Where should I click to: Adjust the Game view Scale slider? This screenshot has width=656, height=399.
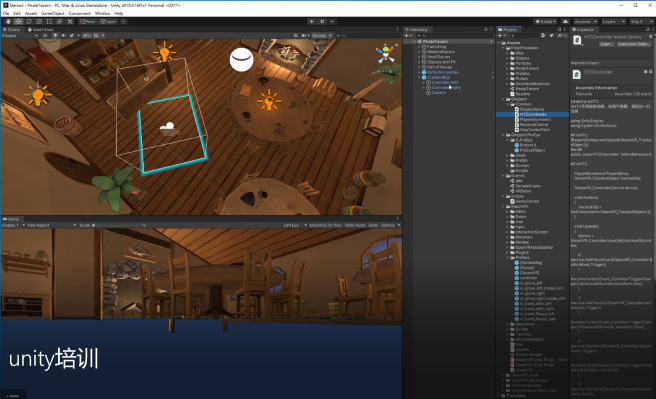click(x=116, y=225)
